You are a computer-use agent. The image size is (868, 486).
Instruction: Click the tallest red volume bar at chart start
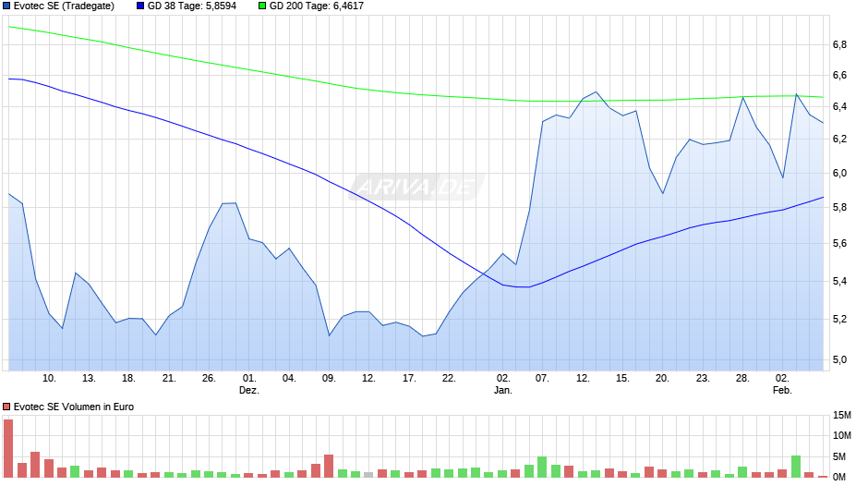pos(8,448)
